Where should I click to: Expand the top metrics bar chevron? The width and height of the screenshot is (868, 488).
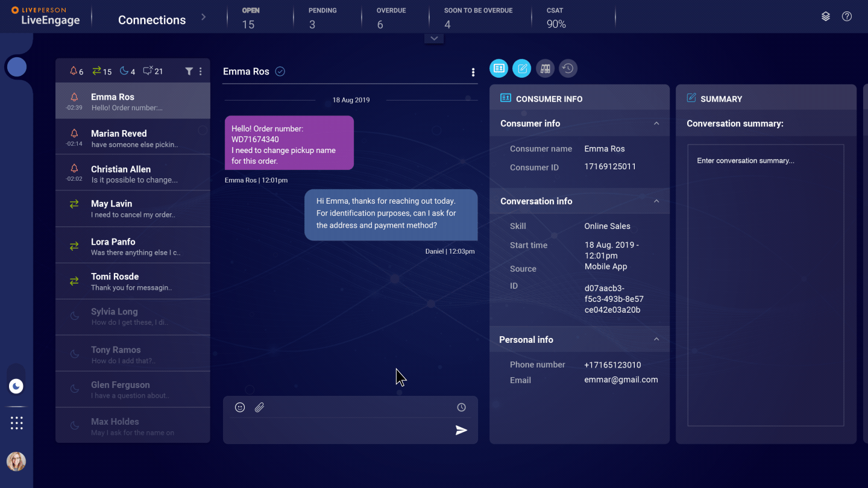tap(434, 38)
